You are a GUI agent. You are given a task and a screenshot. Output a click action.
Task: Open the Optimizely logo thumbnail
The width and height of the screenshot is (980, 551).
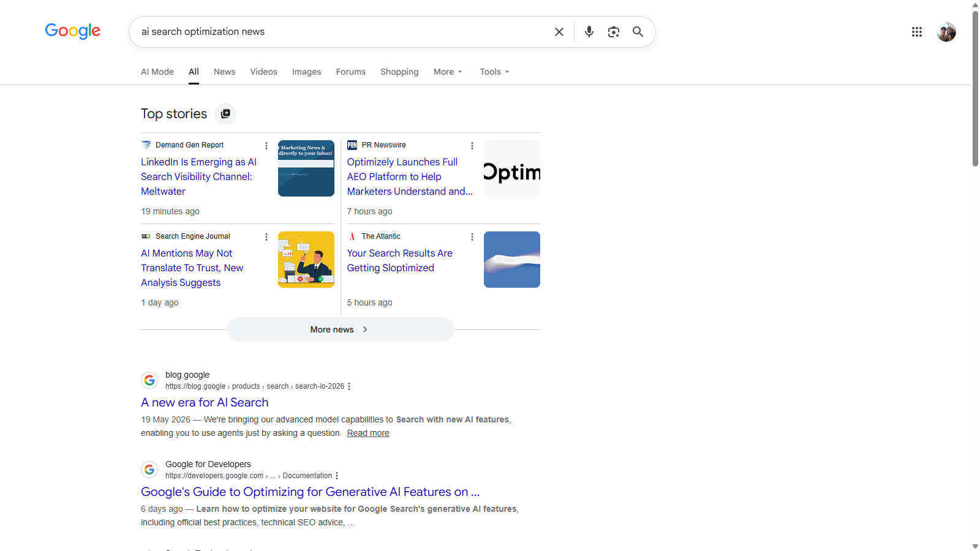[512, 168]
